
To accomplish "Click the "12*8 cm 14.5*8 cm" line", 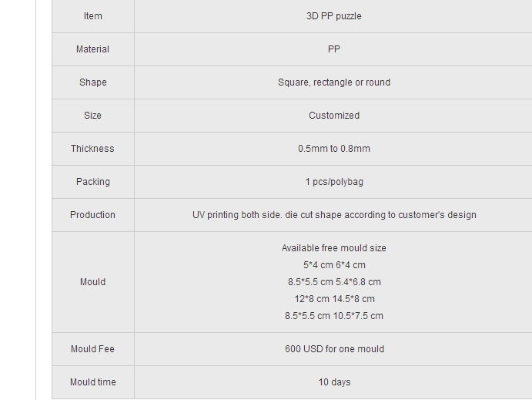I will click(333, 299).
